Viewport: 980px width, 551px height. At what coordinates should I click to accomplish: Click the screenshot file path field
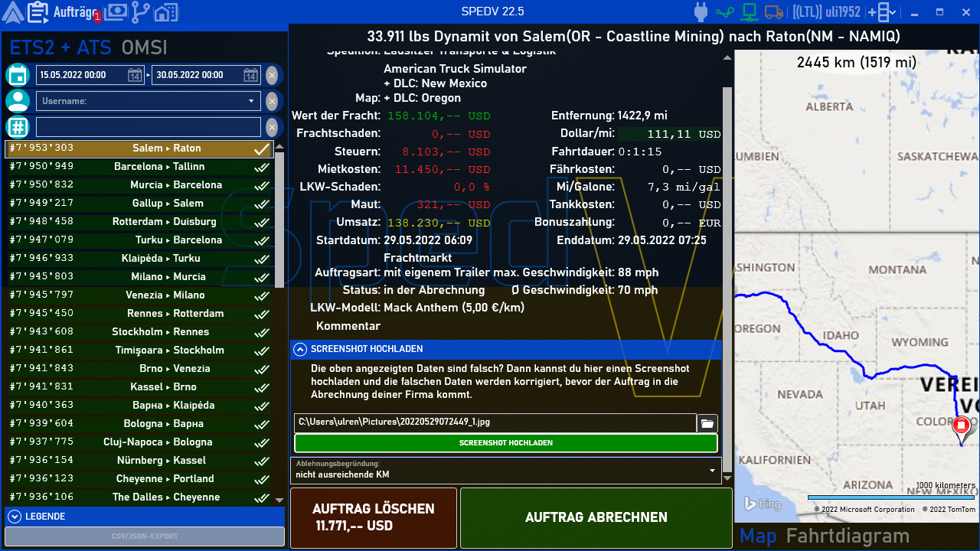click(495, 422)
